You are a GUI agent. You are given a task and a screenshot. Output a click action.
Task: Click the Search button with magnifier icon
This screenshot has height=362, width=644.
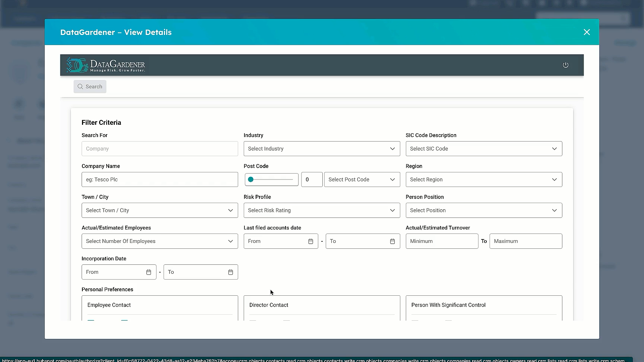coord(90,87)
